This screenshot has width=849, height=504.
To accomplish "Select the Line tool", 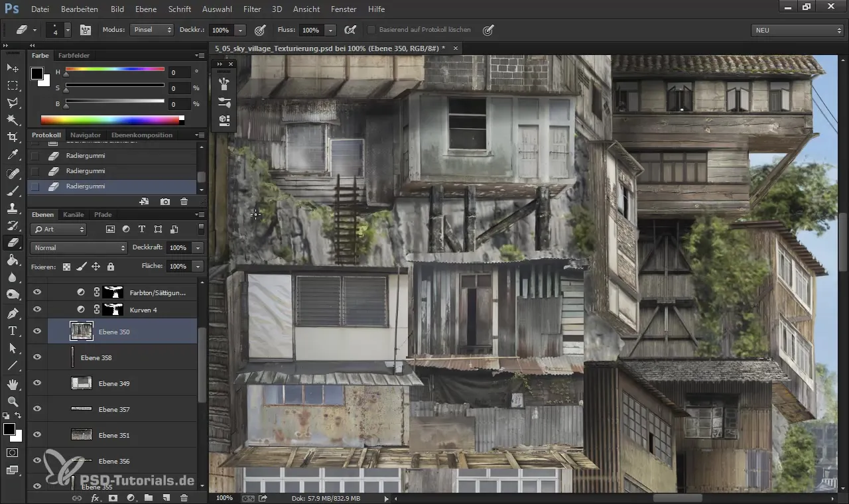I will click(13, 365).
